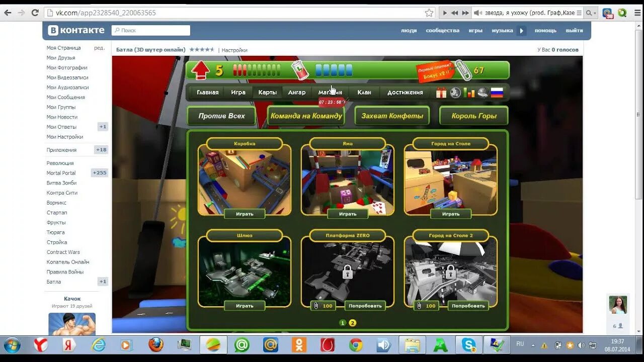Open Моя Страница in sidebar
The width and height of the screenshot is (644, 362).
pyautogui.click(x=64, y=48)
